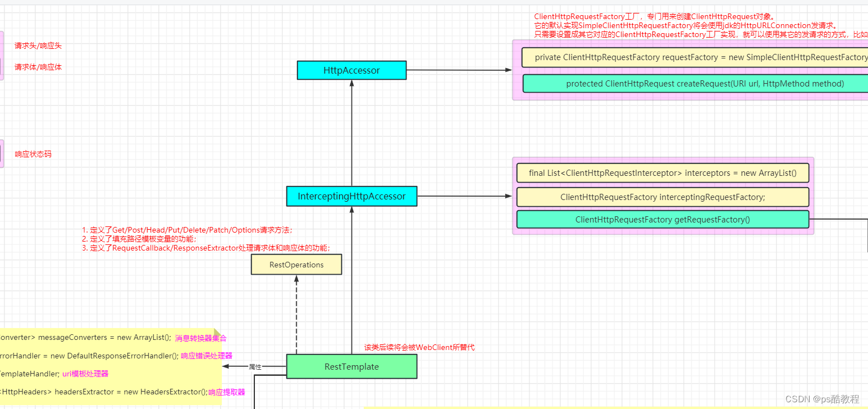Click the interceptors ArrayList field box
The image size is (868, 409).
(662, 172)
